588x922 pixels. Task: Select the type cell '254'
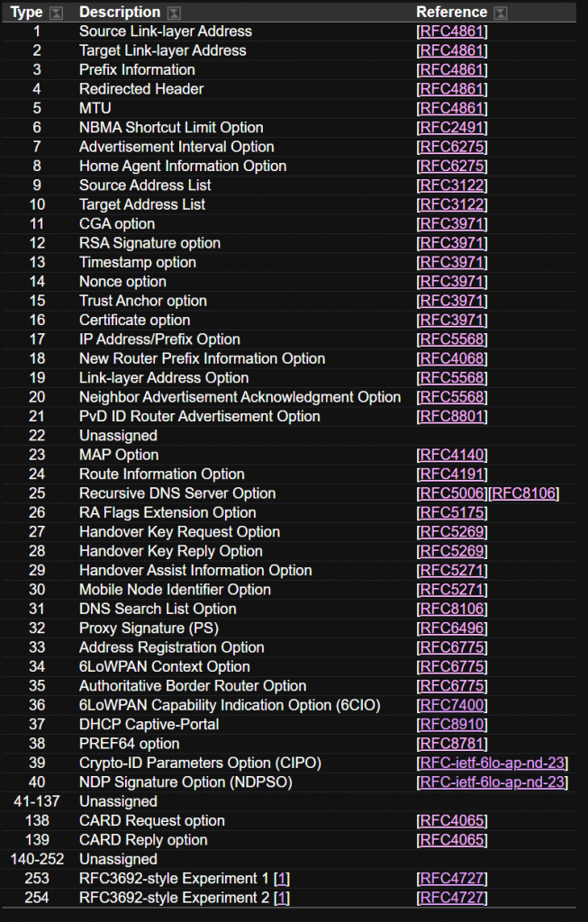(36, 898)
